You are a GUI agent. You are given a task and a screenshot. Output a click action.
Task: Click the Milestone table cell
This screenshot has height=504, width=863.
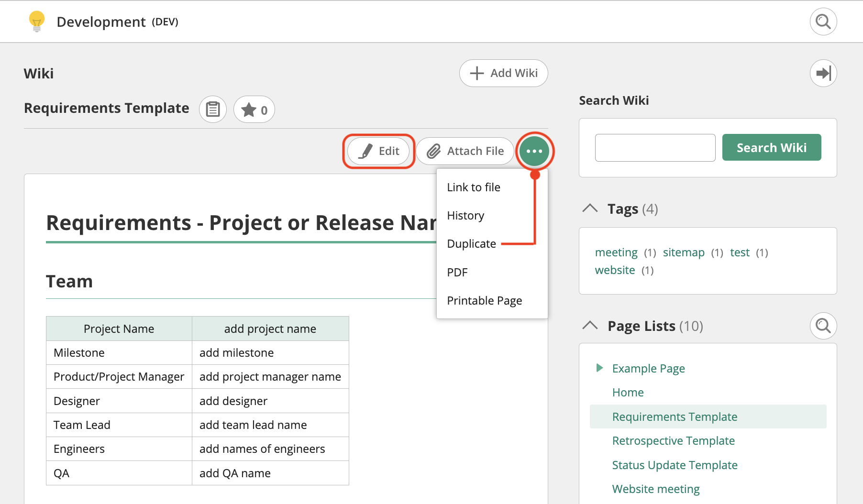[119, 353]
